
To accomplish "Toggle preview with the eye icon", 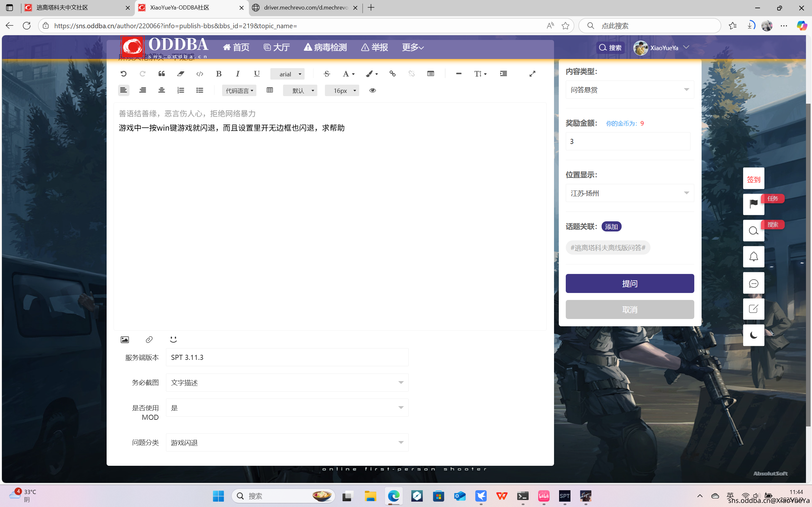I will 373,90.
